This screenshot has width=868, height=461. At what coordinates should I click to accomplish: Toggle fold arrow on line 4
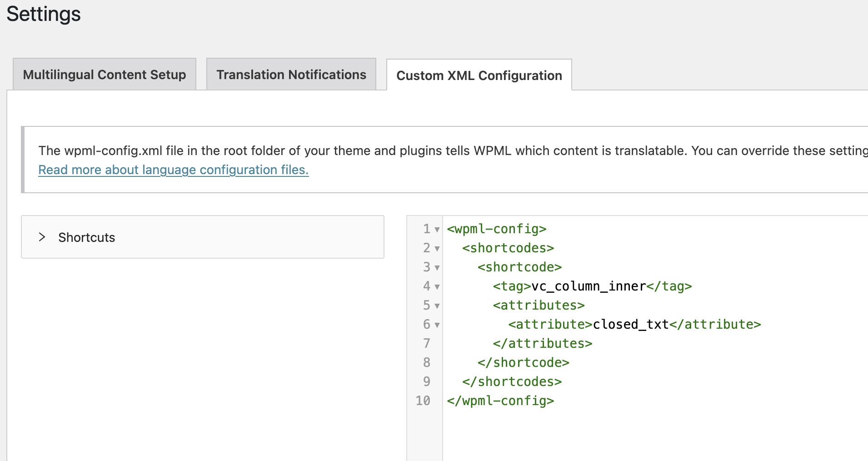[437, 287]
